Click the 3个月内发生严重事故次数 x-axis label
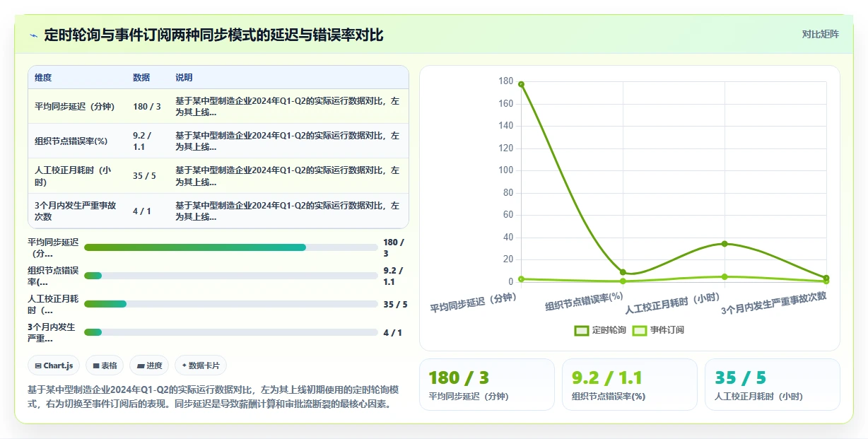Image resolution: width=868 pixels, height=439 pixels. tap(774, 303)
